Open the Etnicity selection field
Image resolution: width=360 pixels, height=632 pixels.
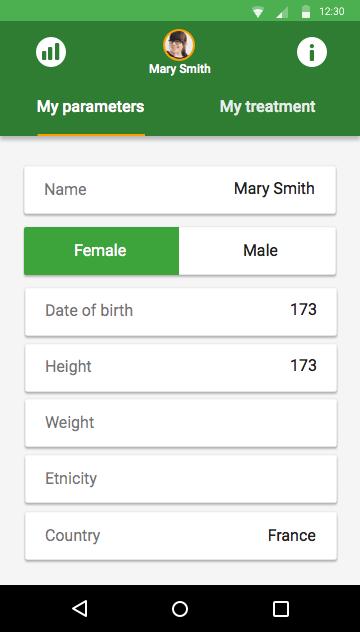[181, 479]
